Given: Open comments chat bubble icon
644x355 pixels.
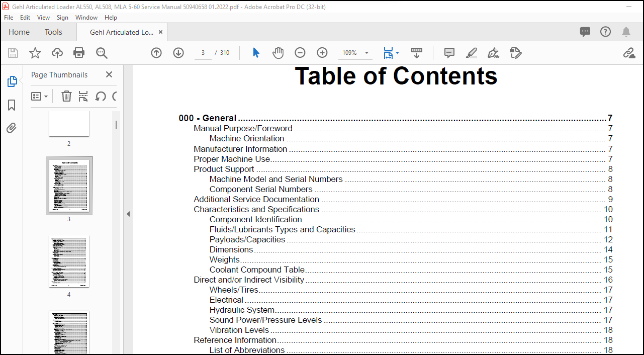Looking at the screenshot, I should click(585, 32).
